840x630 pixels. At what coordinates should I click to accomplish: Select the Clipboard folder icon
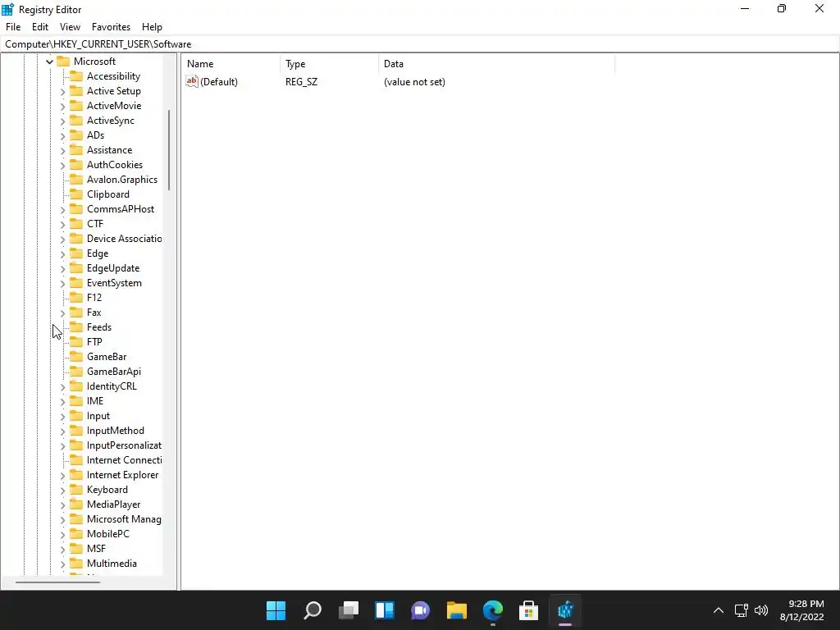click(76, 194)
